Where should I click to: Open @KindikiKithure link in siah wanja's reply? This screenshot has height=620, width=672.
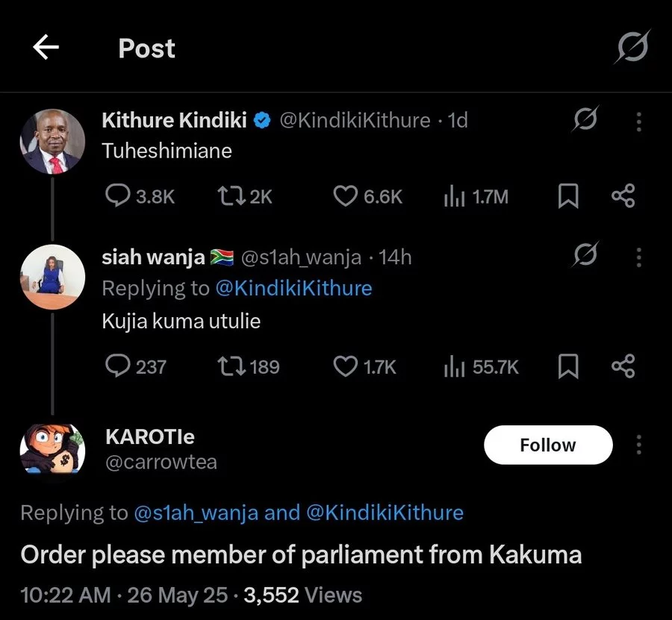coord(293,288)
